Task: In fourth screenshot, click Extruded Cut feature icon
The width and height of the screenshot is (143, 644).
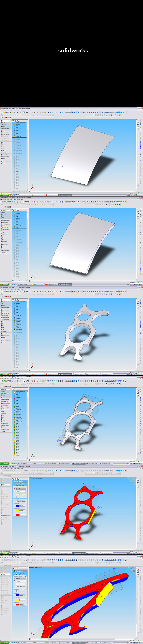Action: coord(1,401)
